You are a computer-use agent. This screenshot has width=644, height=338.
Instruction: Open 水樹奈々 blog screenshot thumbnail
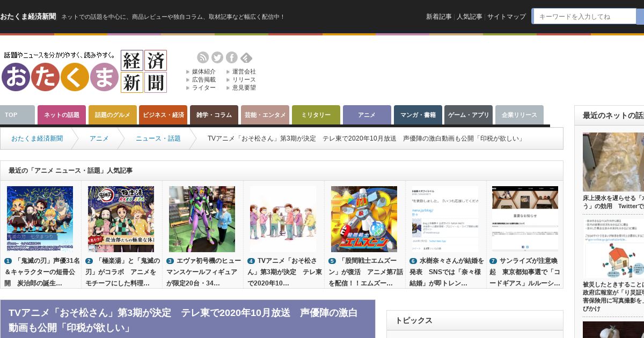(445, 219)
